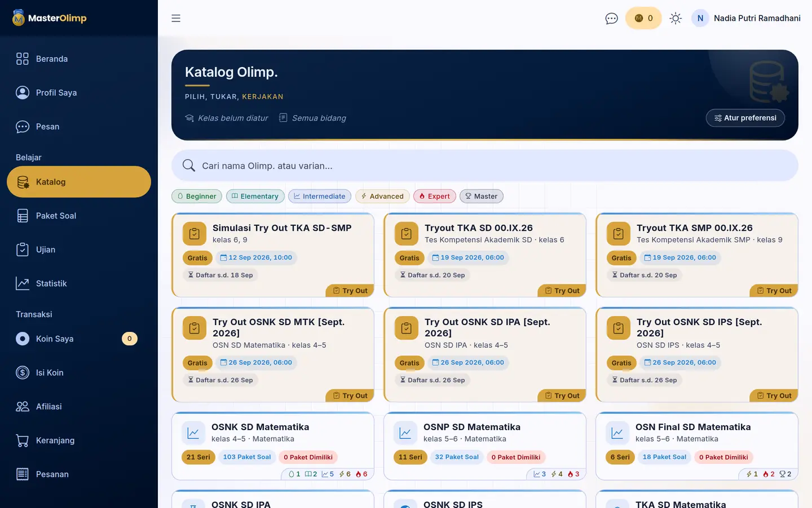
Task: Click 0 Paket Dimiliki on OSNP SD Matematika
Action: pos(516,457)
